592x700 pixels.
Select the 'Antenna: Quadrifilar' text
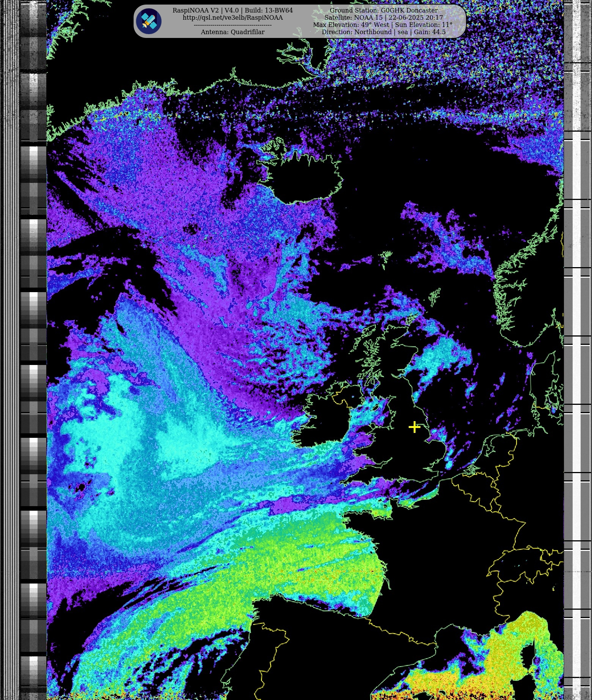click(x=233, y=32)
